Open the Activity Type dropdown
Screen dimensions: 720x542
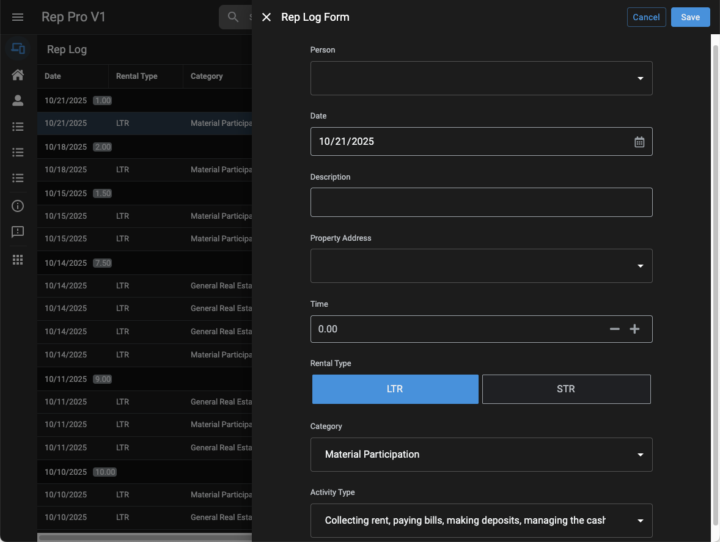coord(481,520)
